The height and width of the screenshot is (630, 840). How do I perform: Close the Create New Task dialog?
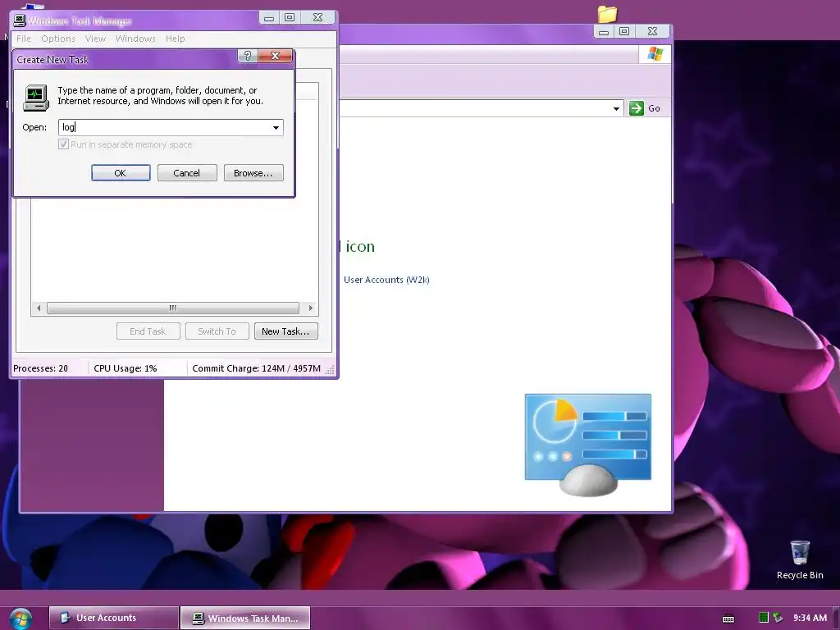276,56
